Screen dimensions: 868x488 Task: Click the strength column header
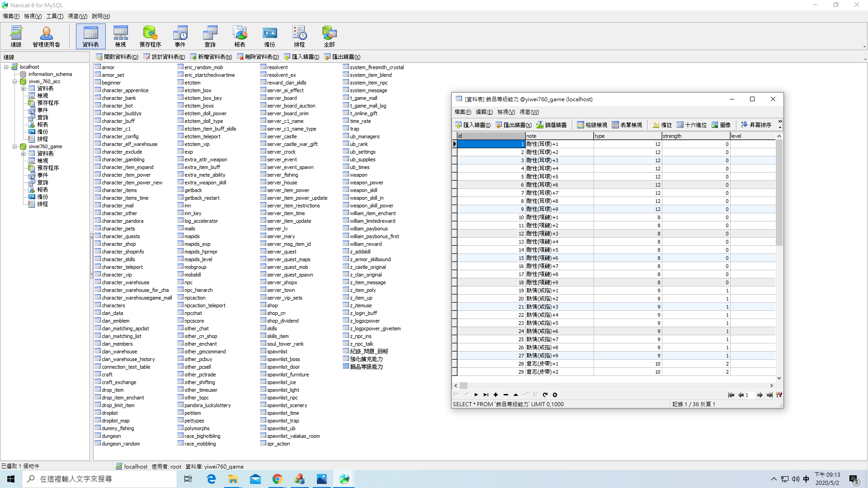pos(695,136)
